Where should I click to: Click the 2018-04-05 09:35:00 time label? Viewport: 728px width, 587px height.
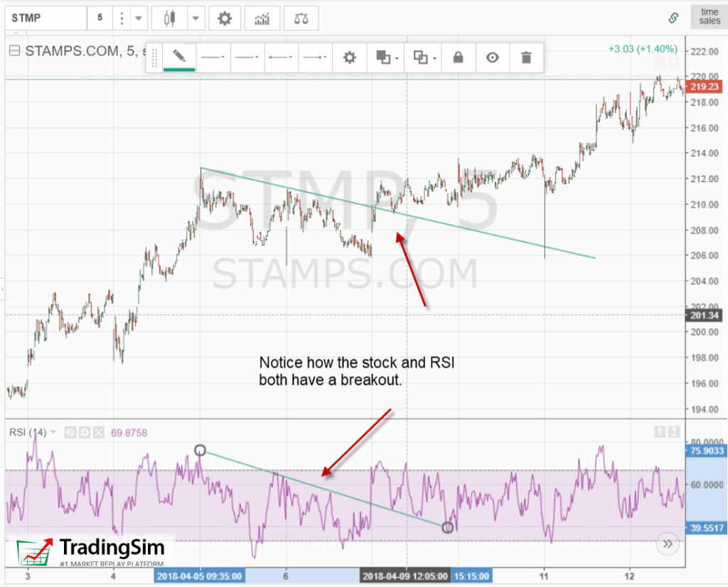[x=199, y=576]
